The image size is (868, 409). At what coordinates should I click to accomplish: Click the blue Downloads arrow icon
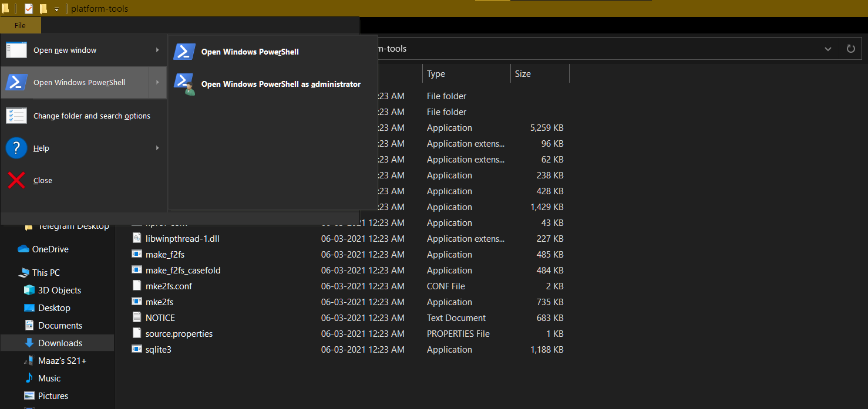click(29, 343)
